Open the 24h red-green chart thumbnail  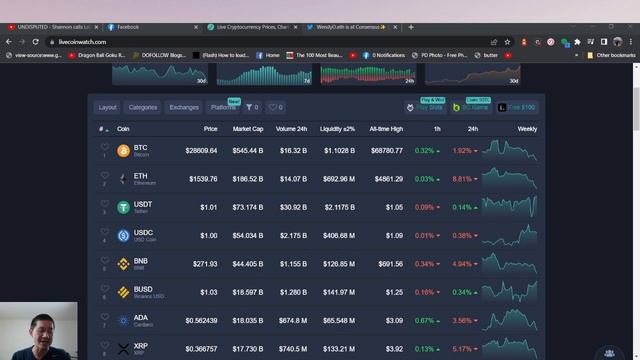coord(368,75)
